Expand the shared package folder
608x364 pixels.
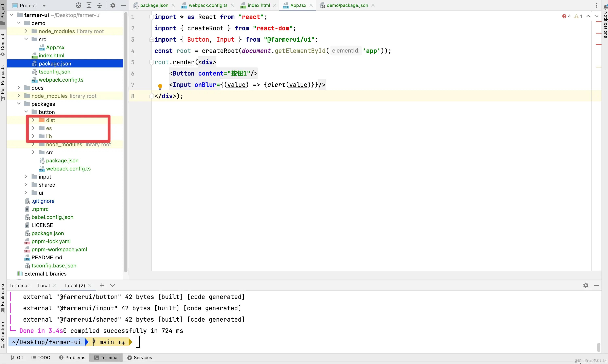coord(26,185)
